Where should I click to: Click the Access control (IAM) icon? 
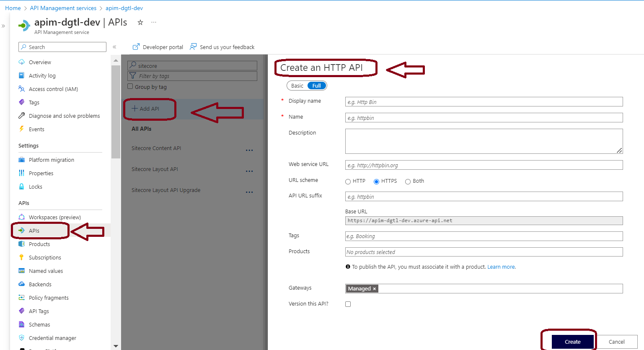22,89
